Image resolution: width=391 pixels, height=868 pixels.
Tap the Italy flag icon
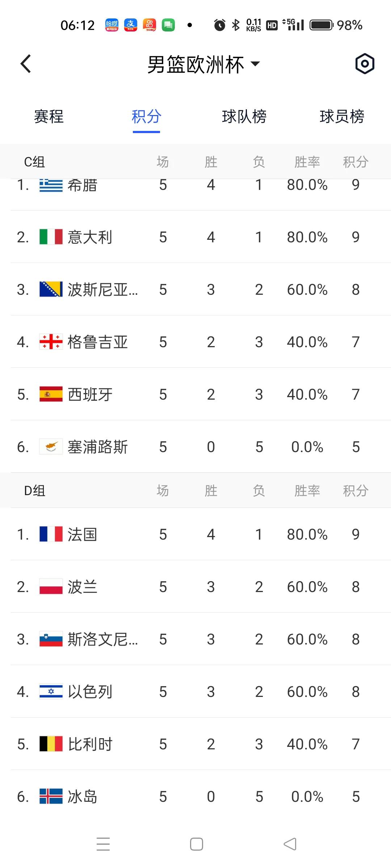[x=51, y=237]
